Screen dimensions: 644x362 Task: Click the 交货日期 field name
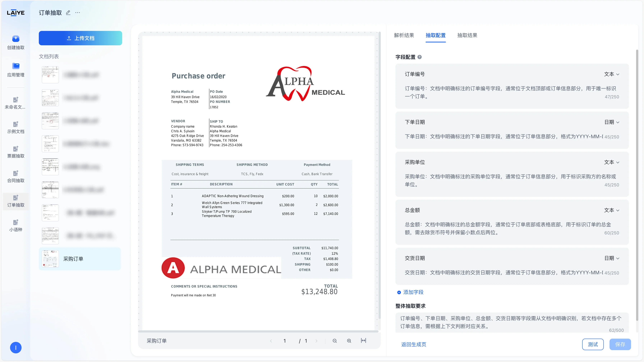tap(415, 258)
